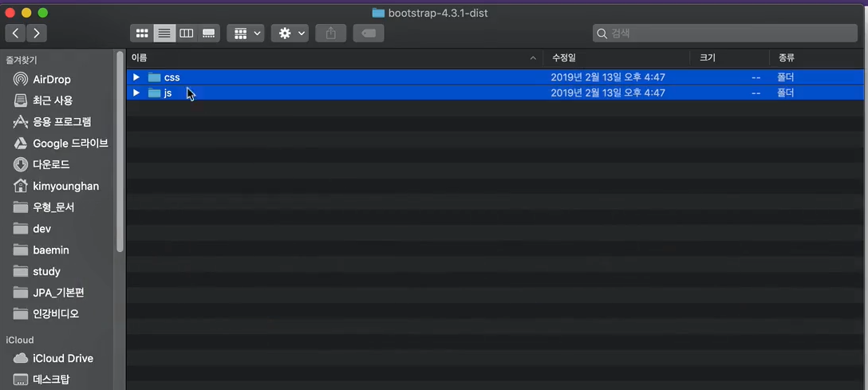Click the modified date of the css row

[608, 77]
